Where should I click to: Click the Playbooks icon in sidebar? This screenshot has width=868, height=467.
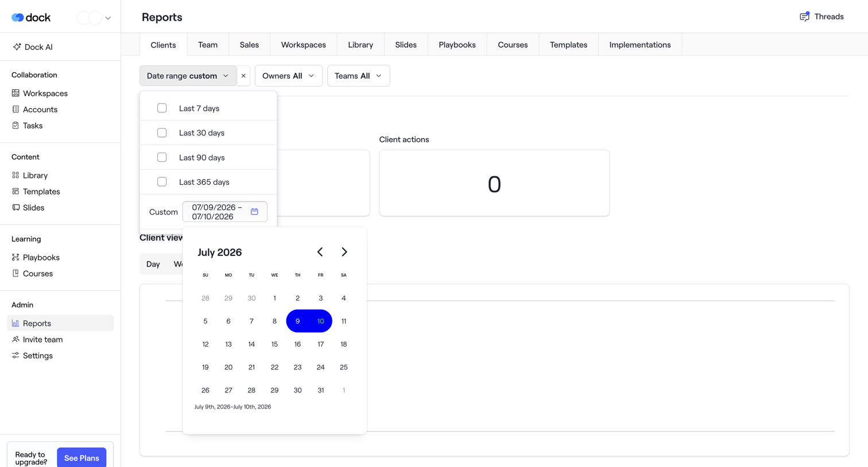coord(15,257)
